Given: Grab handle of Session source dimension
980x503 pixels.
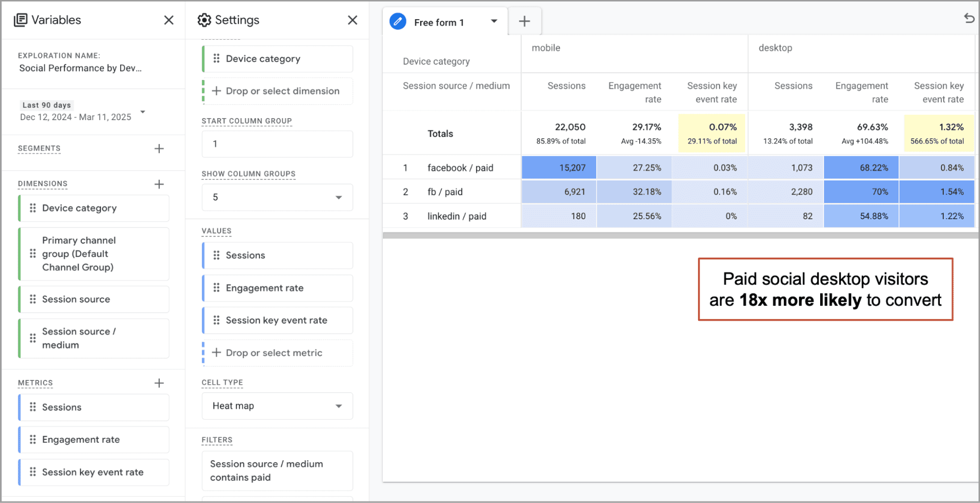Looking at the screenshot, I should [x=33, y=300].
